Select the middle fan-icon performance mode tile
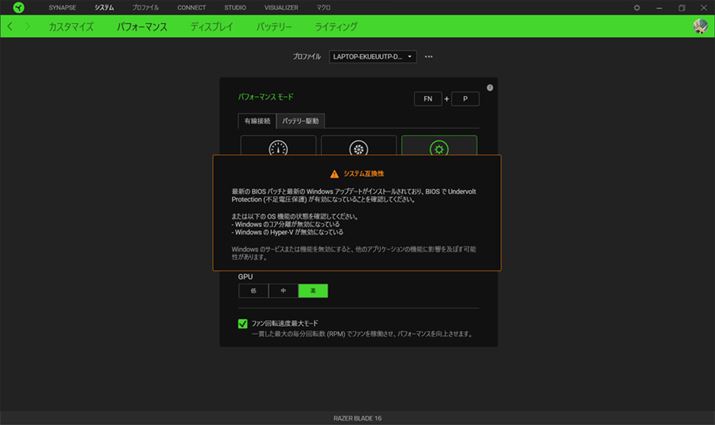The height and width of the screenshot is (425, 715). click(358, 147)
